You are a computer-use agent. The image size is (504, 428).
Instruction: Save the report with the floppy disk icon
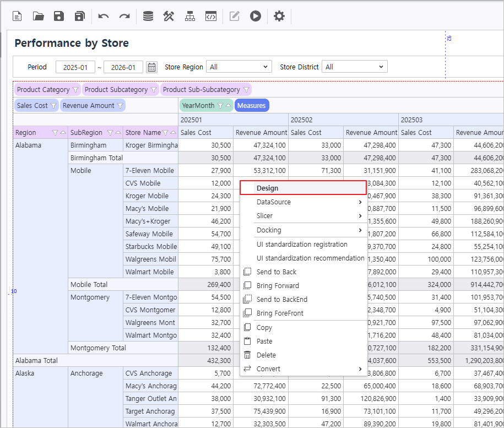(59, 16)
